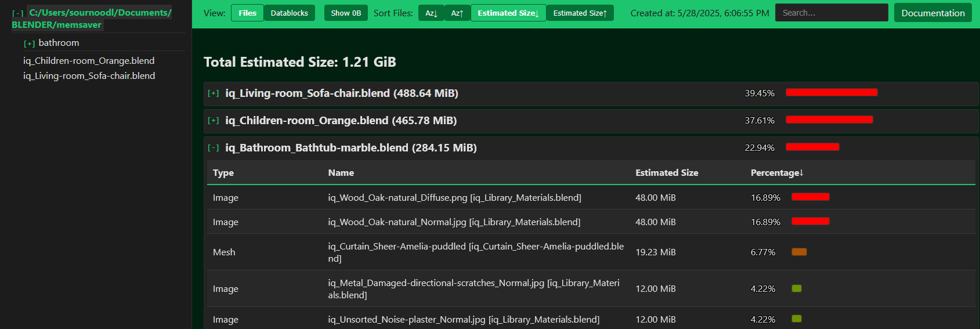Expand iq_Living-room_Sofa-chair.blend section
This screenshot has width=980, height=329.
click(214, 93)
